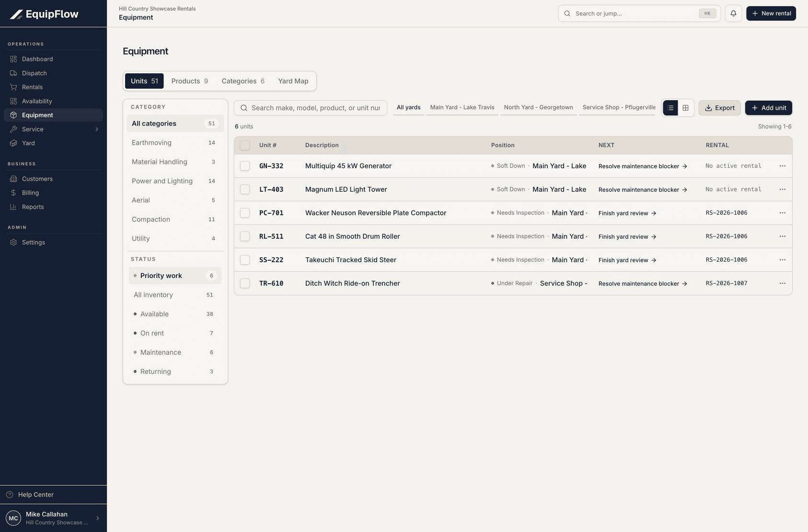Expand the Service sidebar submenu chevron

click(x=97, y=129)
